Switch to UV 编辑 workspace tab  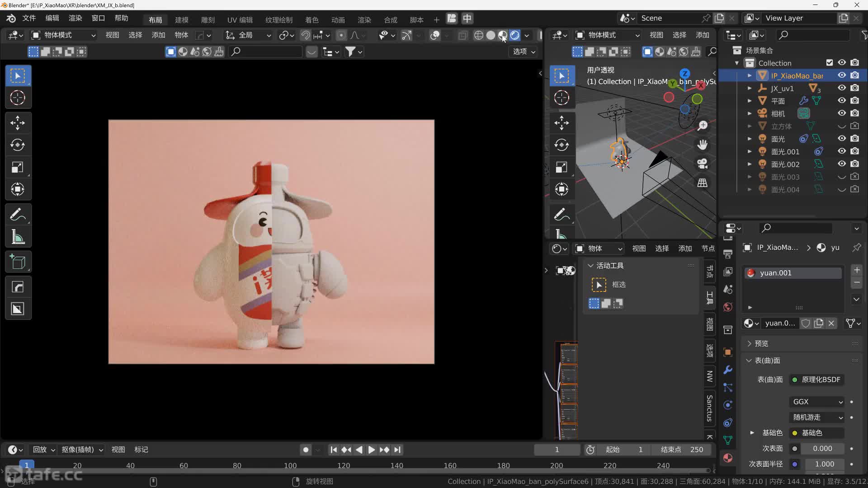(240, 20)
